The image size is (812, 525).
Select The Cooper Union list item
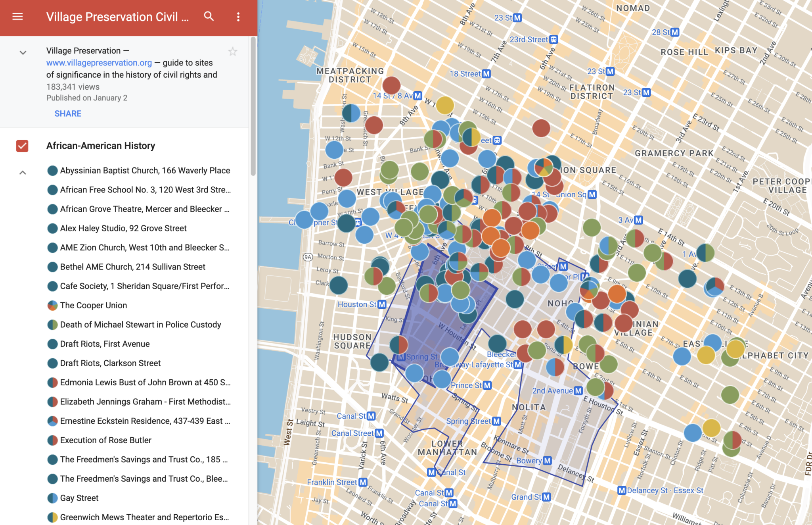click(x=94, y=306)
